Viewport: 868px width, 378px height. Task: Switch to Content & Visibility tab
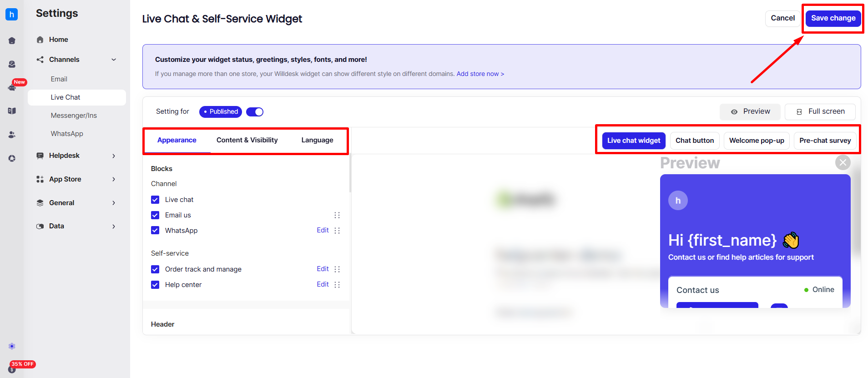(x=247, y=140)
